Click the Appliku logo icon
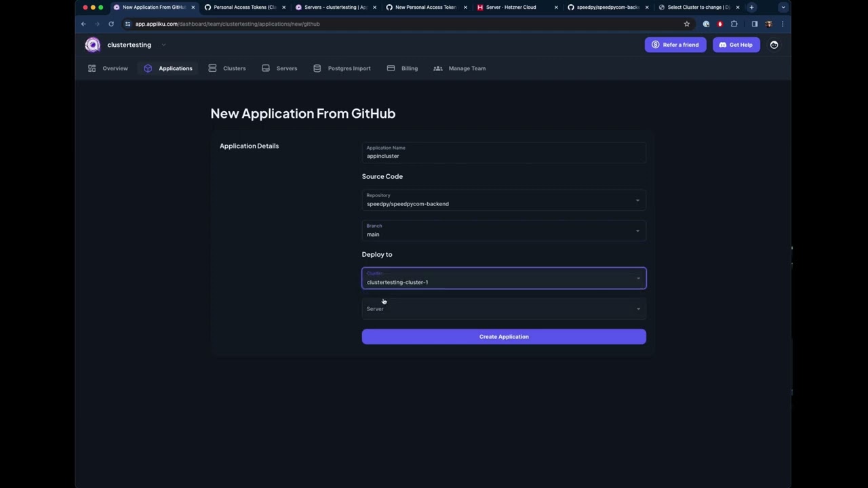 (92, 45)
